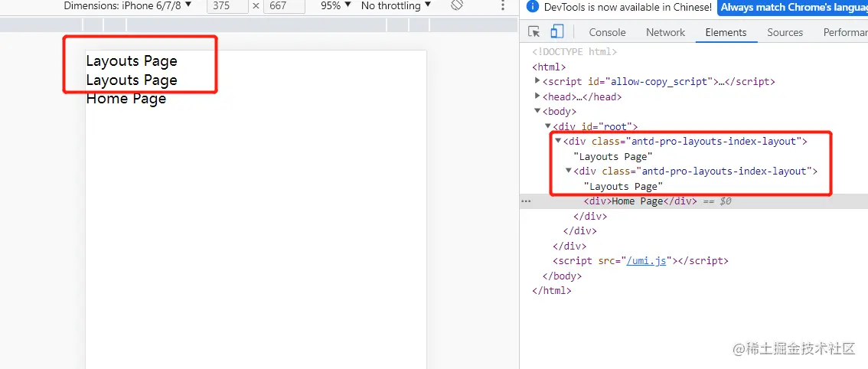Open the 95% zoom dropdown
Screen dimensions: 868x369
tap(336, 5)
